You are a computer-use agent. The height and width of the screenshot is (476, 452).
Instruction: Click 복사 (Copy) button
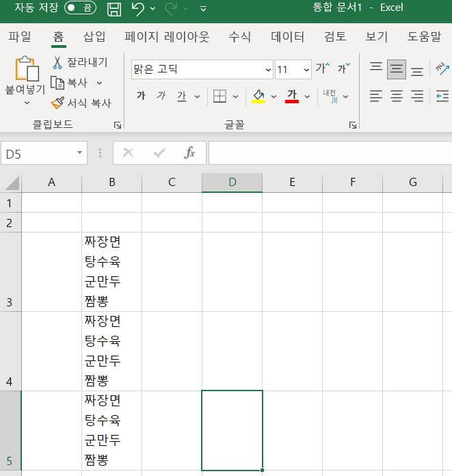70,83
